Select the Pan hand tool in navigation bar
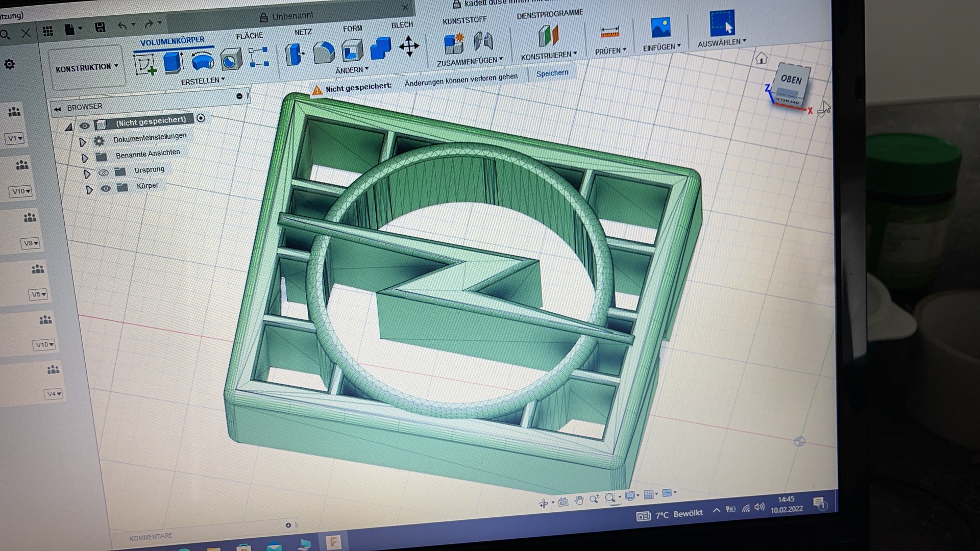Image resolution: width=980 pixels, height=551 pixels. coord(578,500)
